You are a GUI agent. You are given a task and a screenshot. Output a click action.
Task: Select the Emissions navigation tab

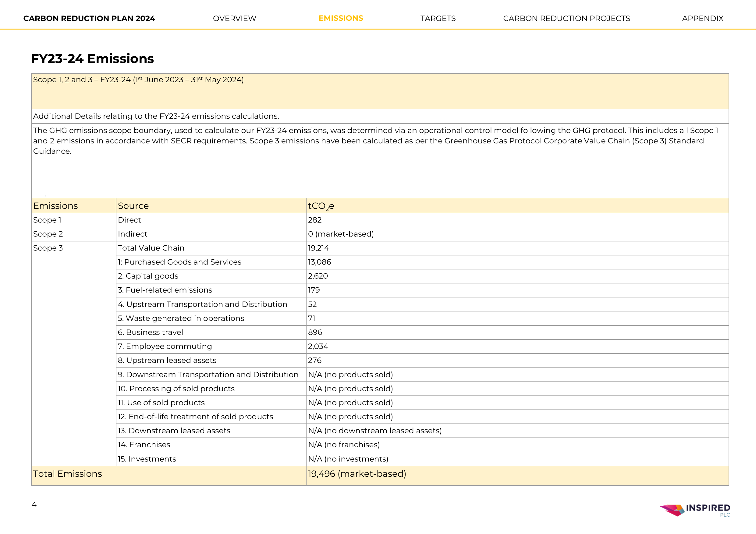(x=341, y=19)
